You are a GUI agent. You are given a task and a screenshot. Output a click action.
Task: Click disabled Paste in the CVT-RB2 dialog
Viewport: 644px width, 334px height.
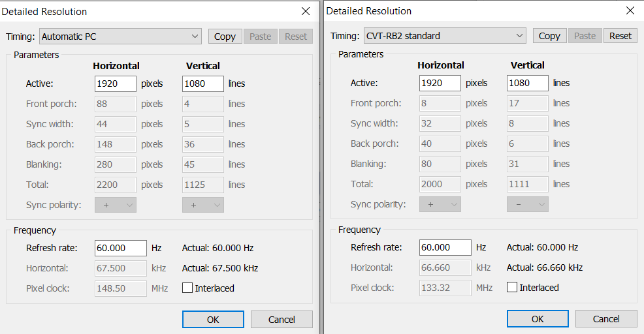tap(585, 36)
